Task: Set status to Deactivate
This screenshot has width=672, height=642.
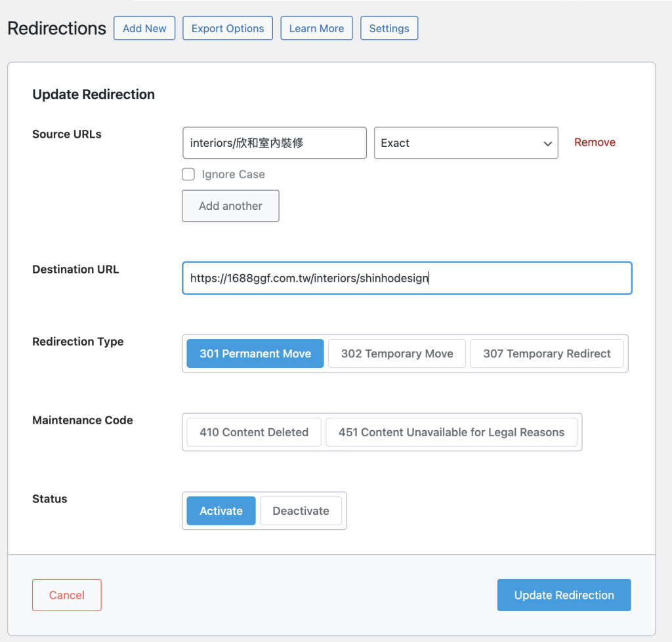Action: pos(301,511)
